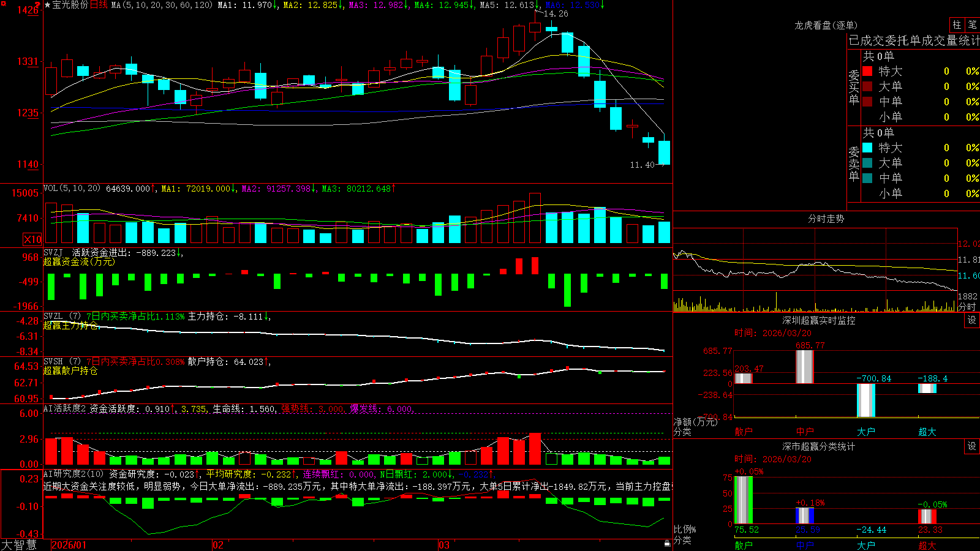The height and width of the screenshot is (551, 980).
Task: Jump to 02 month timeline marker
Action: click(x=218, y=545)
